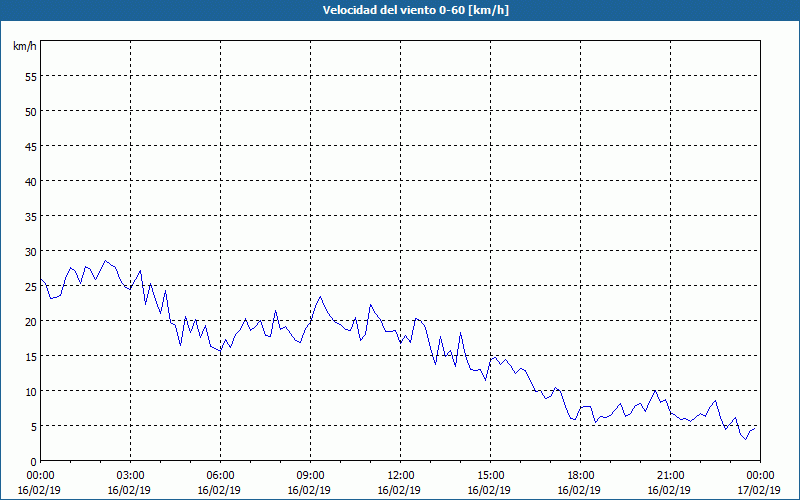
Task: Select the y-axis tick label "25"
Action: [31, 287]
